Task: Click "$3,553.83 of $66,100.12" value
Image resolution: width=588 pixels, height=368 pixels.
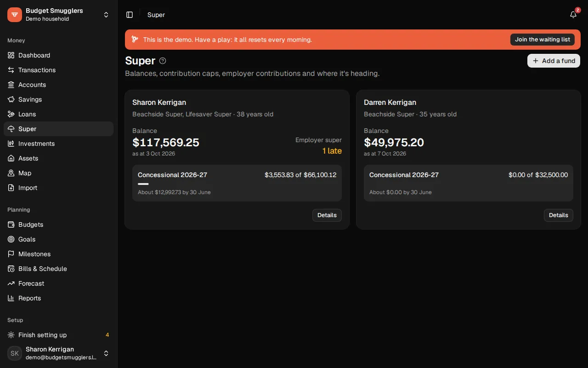Action: tap(300, 175)
